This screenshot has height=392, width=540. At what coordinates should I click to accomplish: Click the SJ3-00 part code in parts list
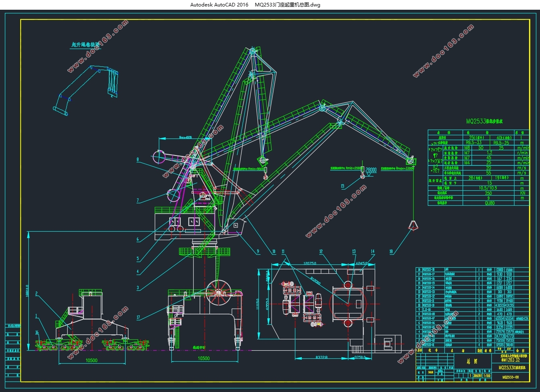(x=427, y=310)
